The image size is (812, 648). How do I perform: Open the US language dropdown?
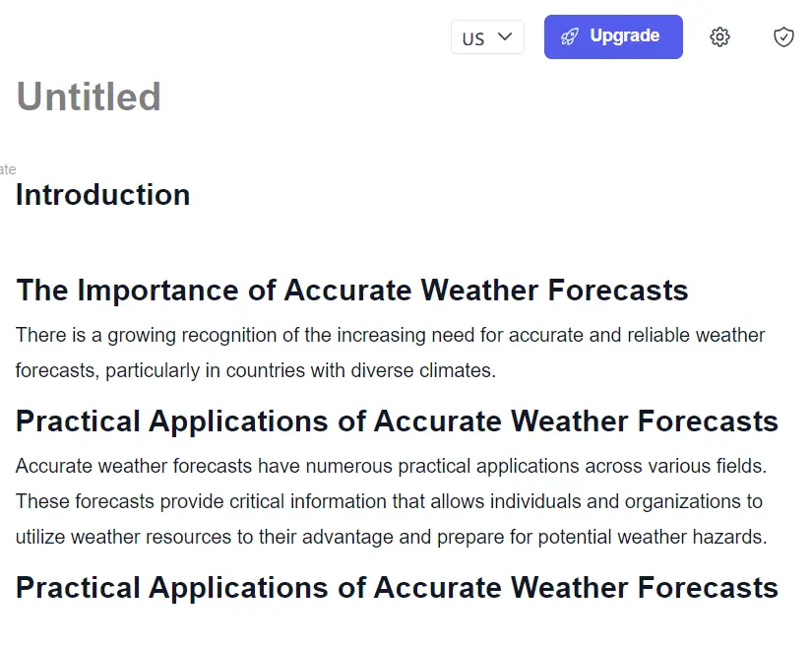coord(487,37)
